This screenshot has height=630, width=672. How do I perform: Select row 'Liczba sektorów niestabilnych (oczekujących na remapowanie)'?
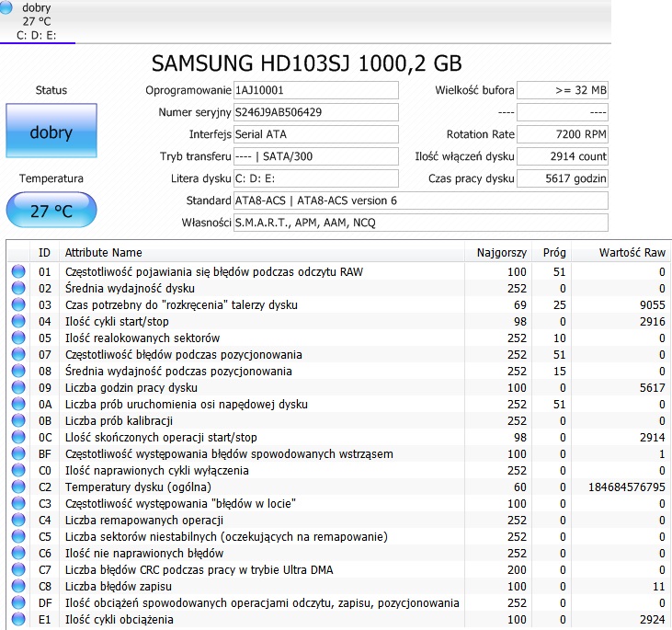pos(337,537)
